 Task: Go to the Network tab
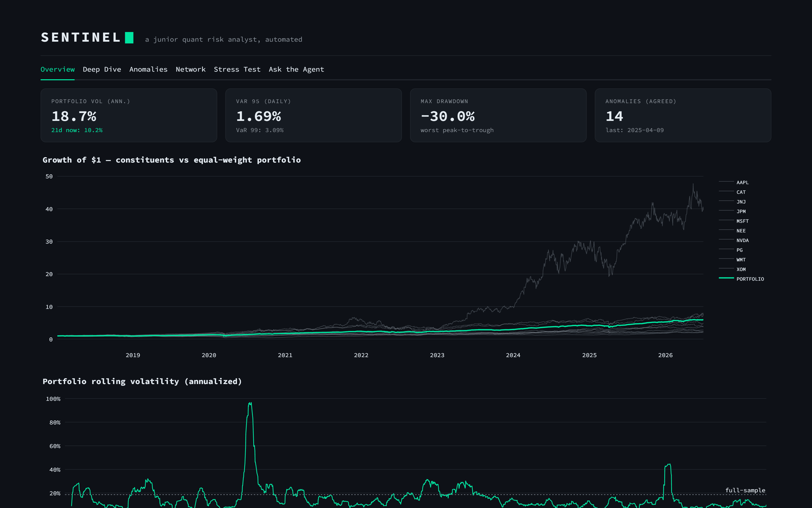pyautogui.click(x=191, y=69)
